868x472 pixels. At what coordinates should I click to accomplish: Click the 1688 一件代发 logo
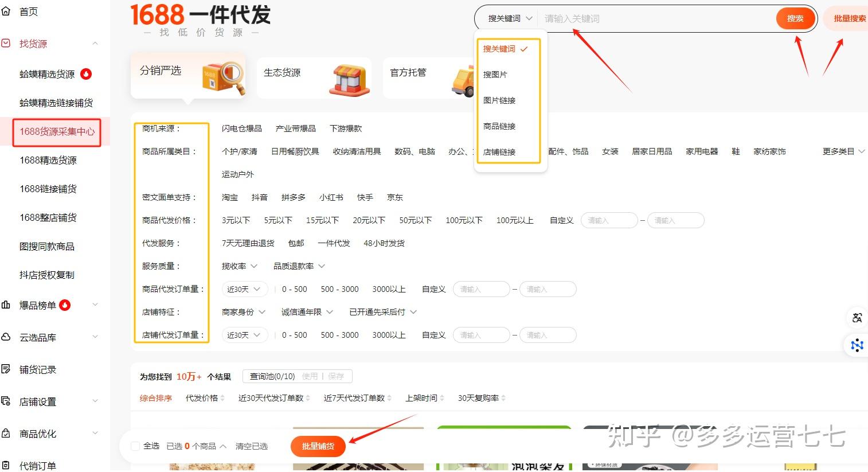pyautogui.click(x=201, y=15)
